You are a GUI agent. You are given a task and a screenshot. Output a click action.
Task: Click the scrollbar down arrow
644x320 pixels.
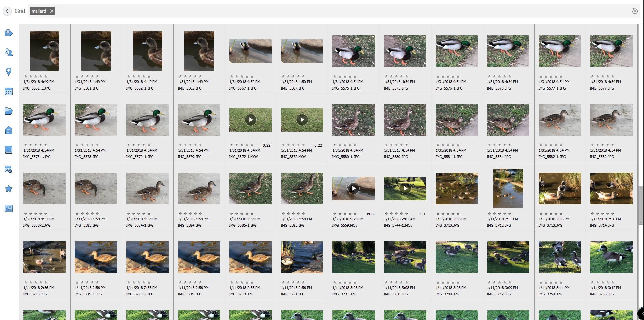tap(641, 222)
